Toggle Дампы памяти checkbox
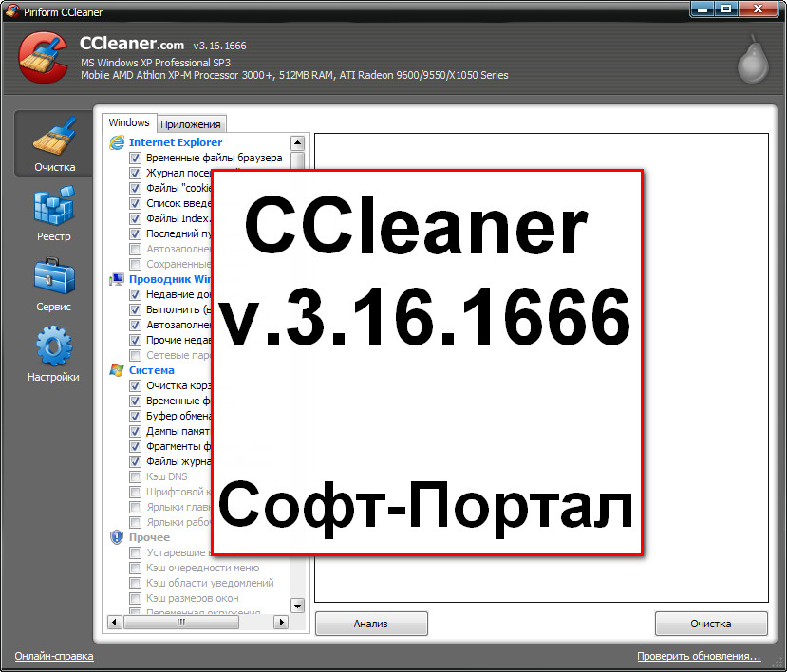Image resolution: width=787 pixels, height=672 pixels. (135, 431)
